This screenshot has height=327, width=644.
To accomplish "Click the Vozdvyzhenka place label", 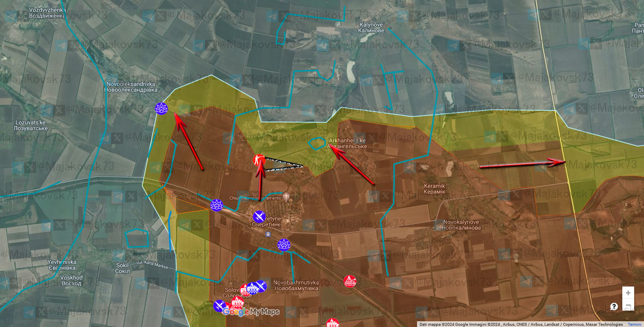I will [47, 13].
